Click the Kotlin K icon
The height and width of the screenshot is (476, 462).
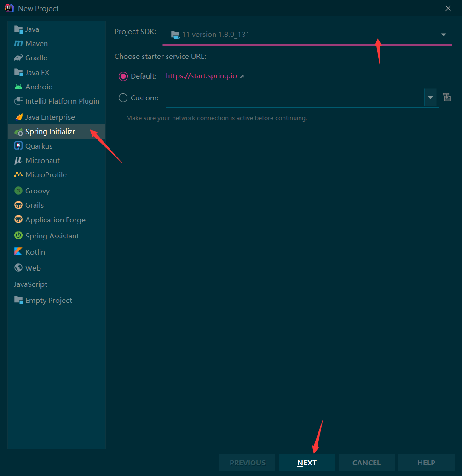pos(18,252)
